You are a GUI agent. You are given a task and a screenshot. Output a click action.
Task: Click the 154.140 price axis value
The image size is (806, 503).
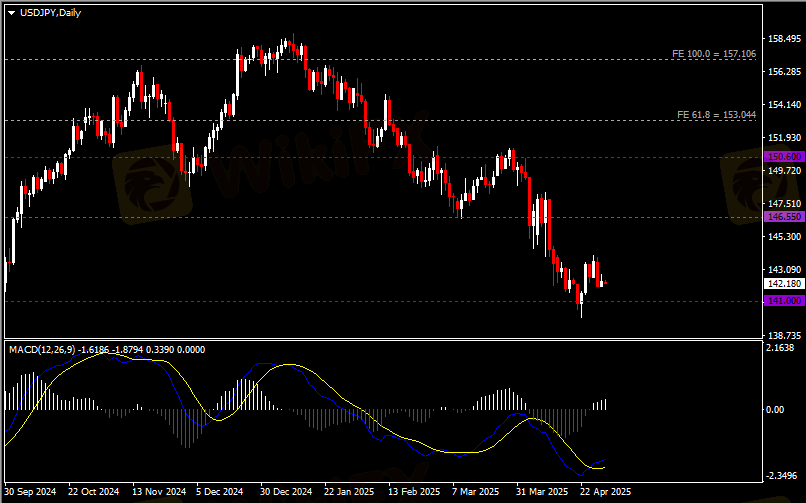783,105
